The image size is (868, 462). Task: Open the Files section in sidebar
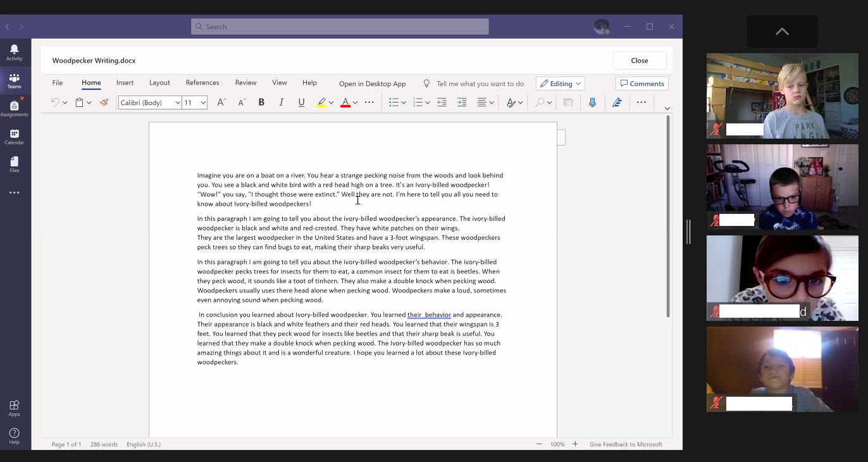tap(14, 165)
